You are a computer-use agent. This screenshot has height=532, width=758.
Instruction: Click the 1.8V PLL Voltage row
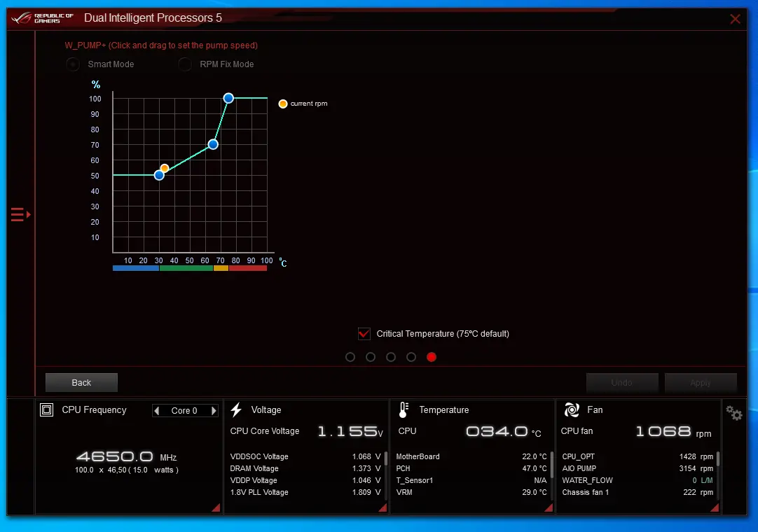coord(305,492)
